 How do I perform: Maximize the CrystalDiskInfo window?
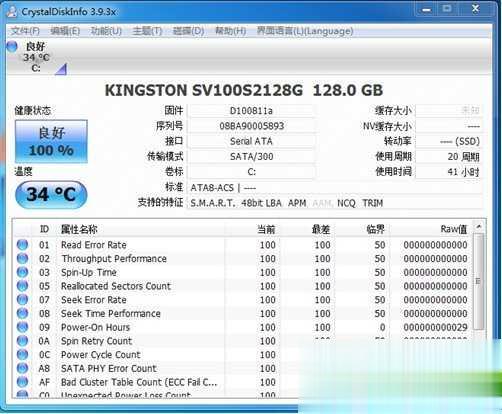(447, 10)
